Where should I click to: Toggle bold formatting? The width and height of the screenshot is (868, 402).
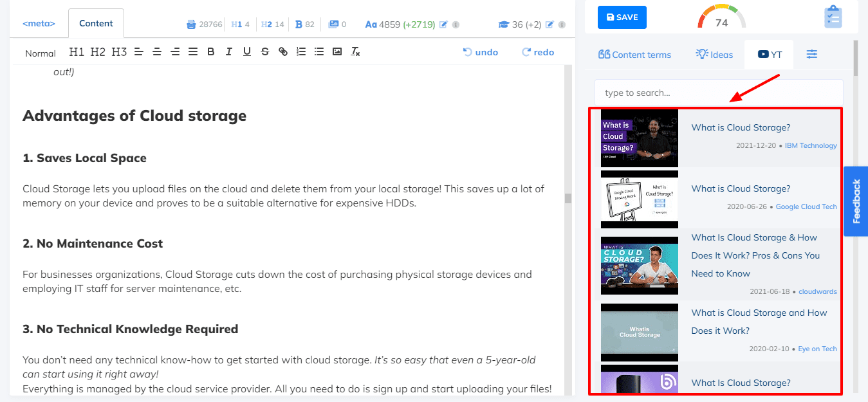(x=210, y=52)
